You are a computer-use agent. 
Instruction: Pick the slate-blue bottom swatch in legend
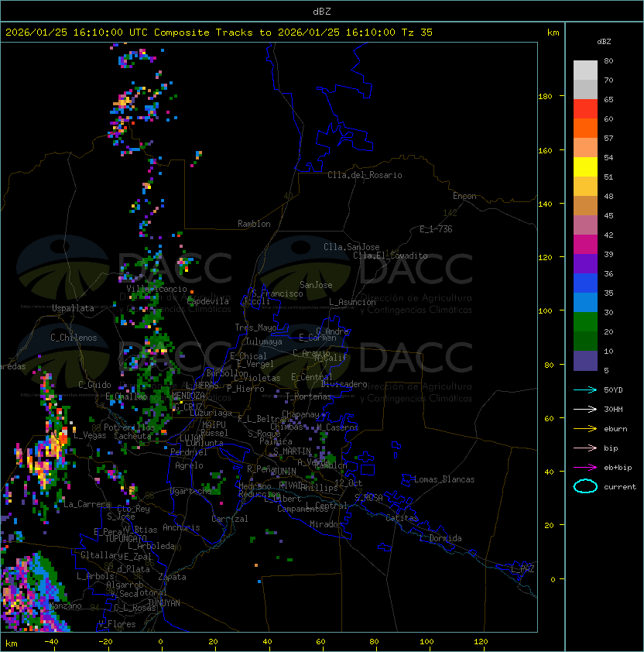585,361
